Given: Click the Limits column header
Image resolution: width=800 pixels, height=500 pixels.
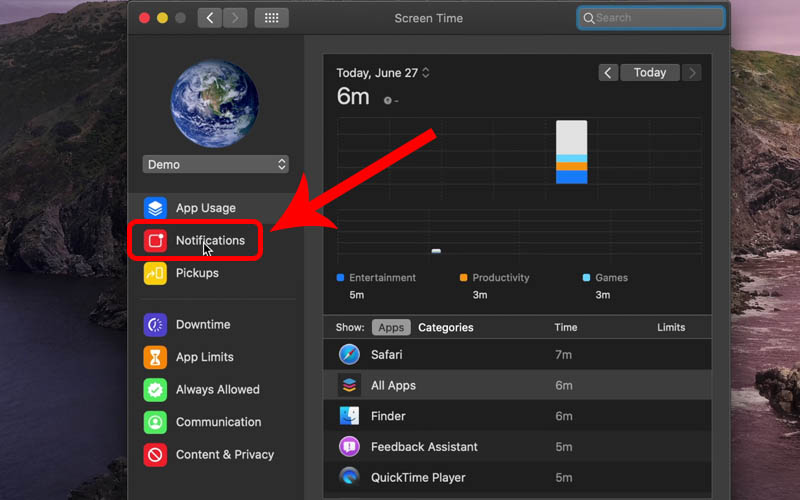Looking at the screenshot, I should pos(671,328).
